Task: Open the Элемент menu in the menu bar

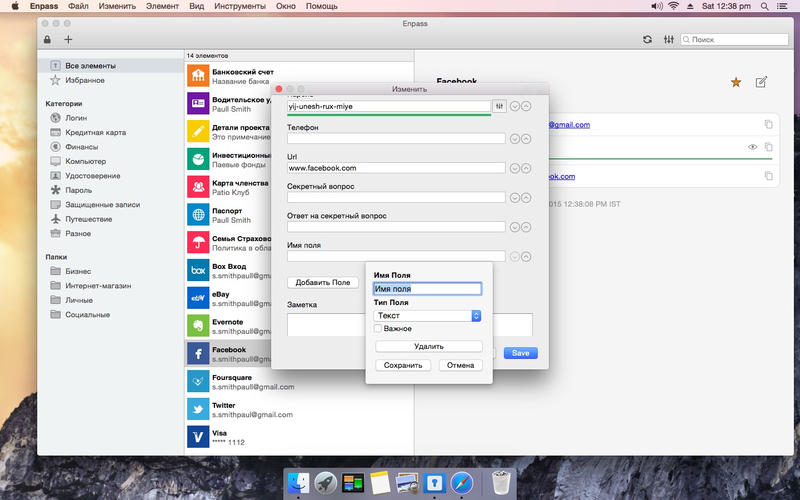Action: click(x=162, y=7)
